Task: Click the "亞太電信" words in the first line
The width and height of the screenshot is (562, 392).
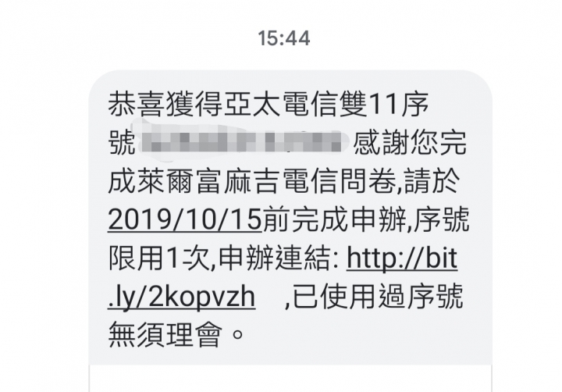Action: 281,105
